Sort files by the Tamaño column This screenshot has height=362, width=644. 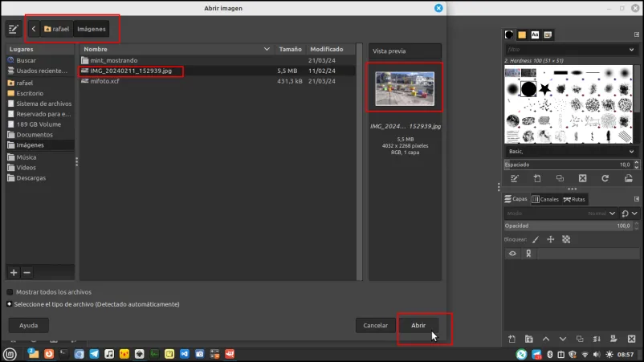point(290,49)
